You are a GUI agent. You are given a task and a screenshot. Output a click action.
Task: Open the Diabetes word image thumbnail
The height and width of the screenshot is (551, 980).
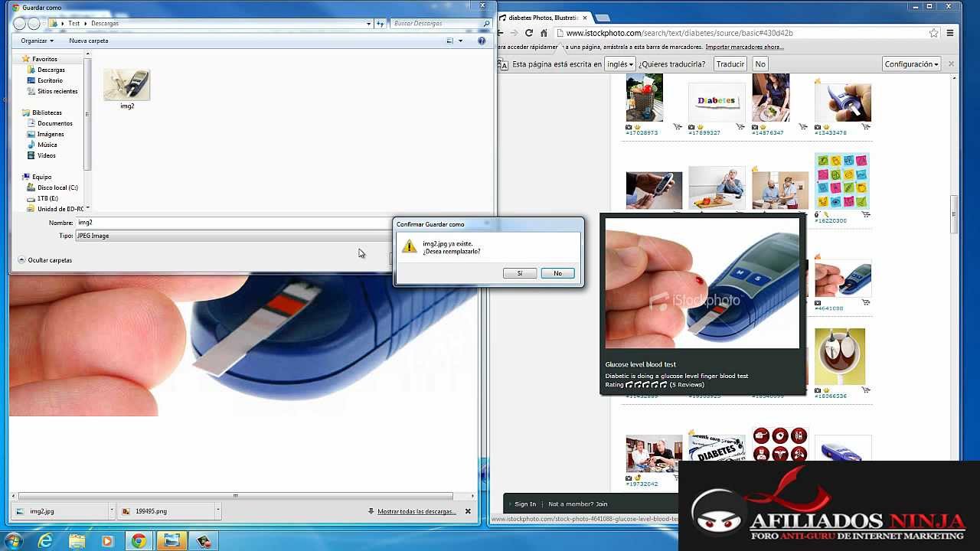pyautogui.click(x=717, y=102)
